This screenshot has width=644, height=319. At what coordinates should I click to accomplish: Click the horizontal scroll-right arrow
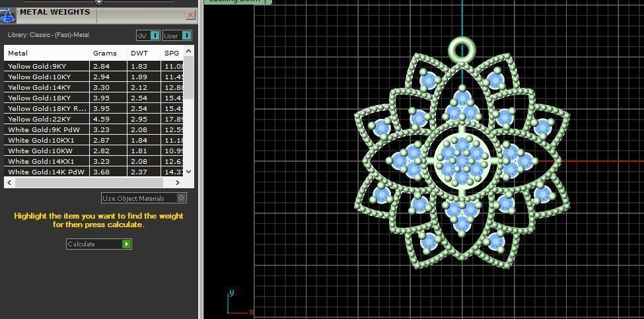pyautogui.click(x=178, y=183)
